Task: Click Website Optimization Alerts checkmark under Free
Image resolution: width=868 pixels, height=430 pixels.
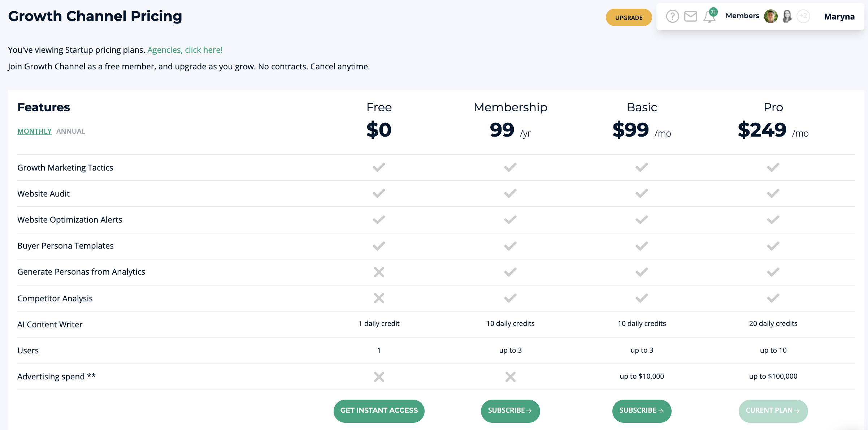Action: point(379,220)
